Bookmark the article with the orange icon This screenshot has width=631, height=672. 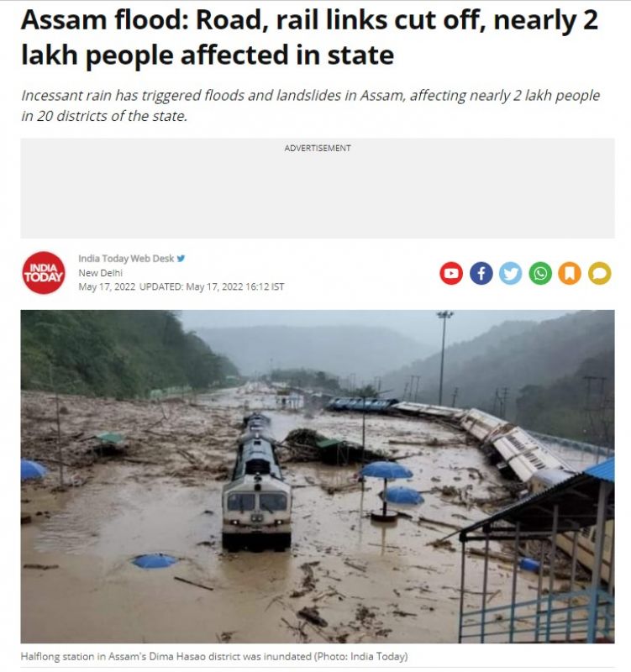[570, 273]
